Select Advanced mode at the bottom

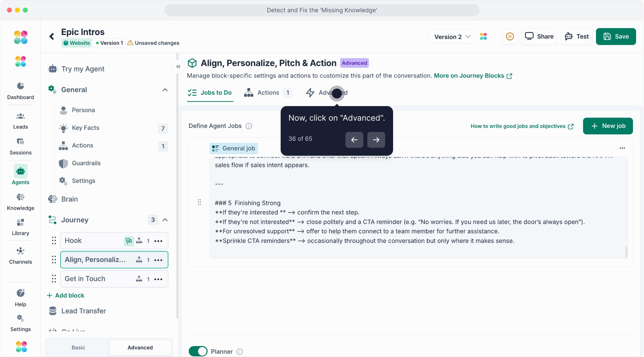[140, 348]
